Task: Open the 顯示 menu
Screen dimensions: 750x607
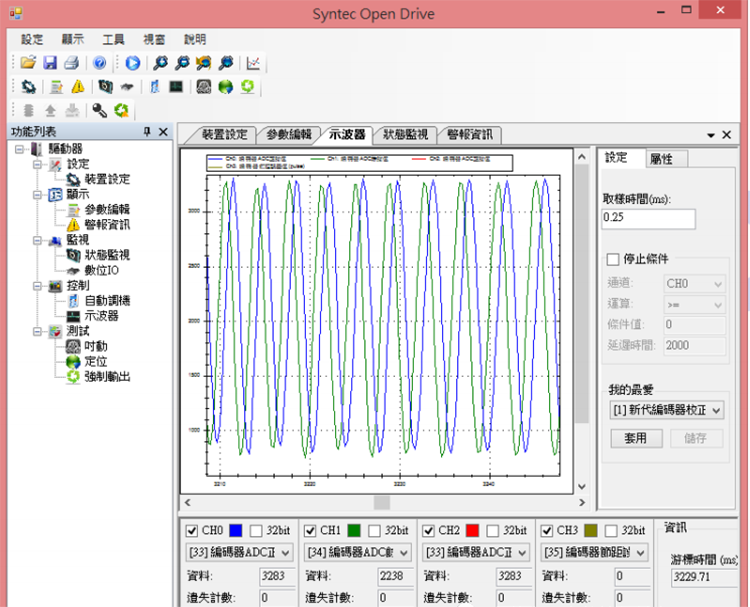Action: pos(73,39)
